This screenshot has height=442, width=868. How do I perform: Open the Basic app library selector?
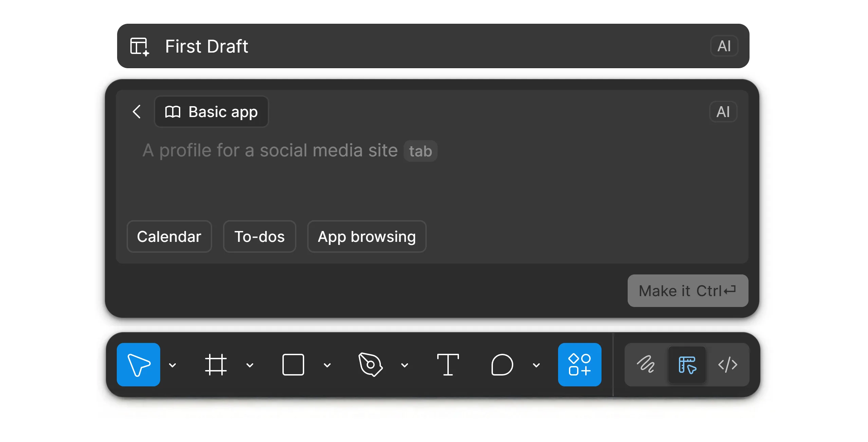211,112
